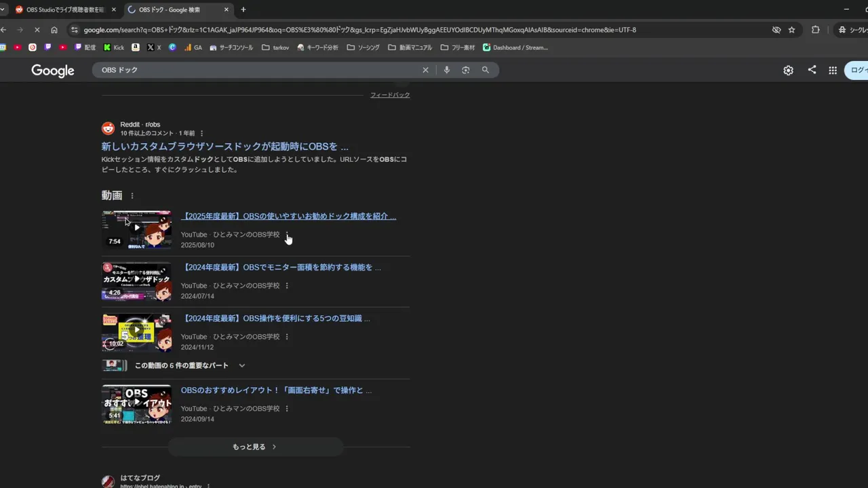The height and width of the screenshot is (488, 868).
Task: Open the Kick bookmark
Action: pyautogui.click(x=114, y=47)
